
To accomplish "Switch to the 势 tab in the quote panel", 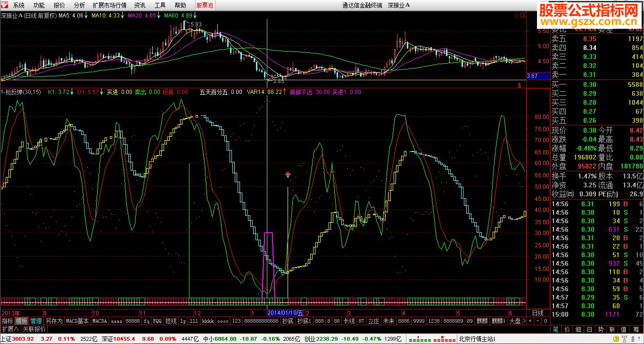I will click(601, 329).
